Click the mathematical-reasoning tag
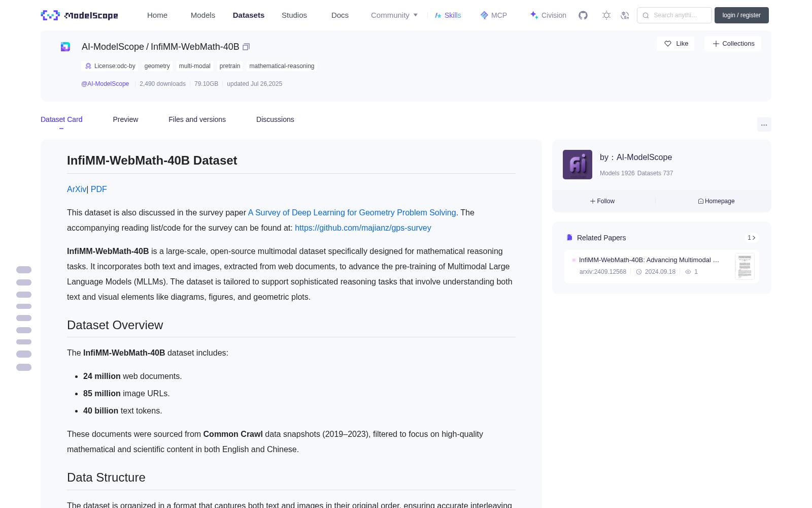812x508 pixels. (x=282, y=66)
